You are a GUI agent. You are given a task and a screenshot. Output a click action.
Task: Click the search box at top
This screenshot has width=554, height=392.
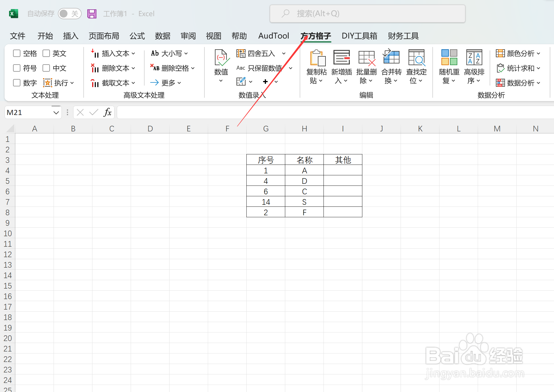(x=367, y=14)
